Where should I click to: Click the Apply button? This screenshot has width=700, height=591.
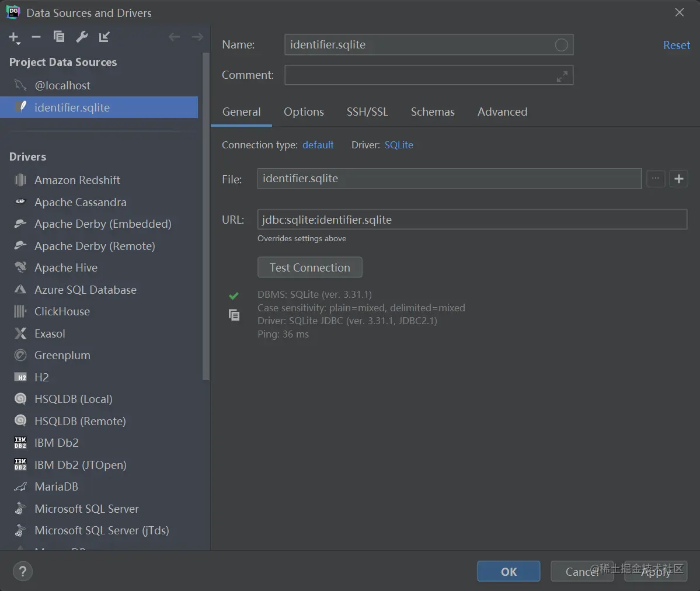[x=656, y=571]
